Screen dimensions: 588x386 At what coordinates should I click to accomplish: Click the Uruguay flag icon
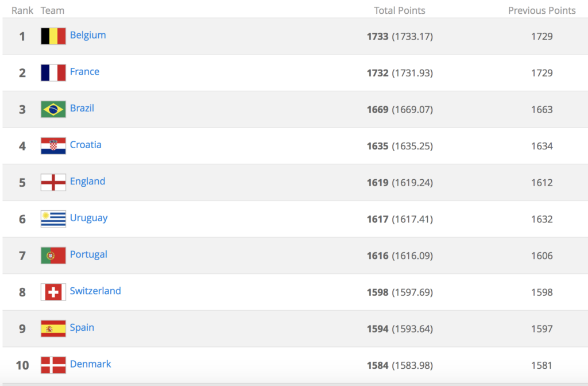(x=53, y=219)
